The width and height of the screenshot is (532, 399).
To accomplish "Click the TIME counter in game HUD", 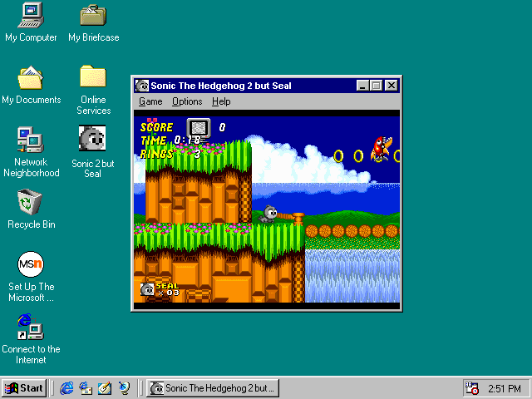I will (x=170, y=140).
